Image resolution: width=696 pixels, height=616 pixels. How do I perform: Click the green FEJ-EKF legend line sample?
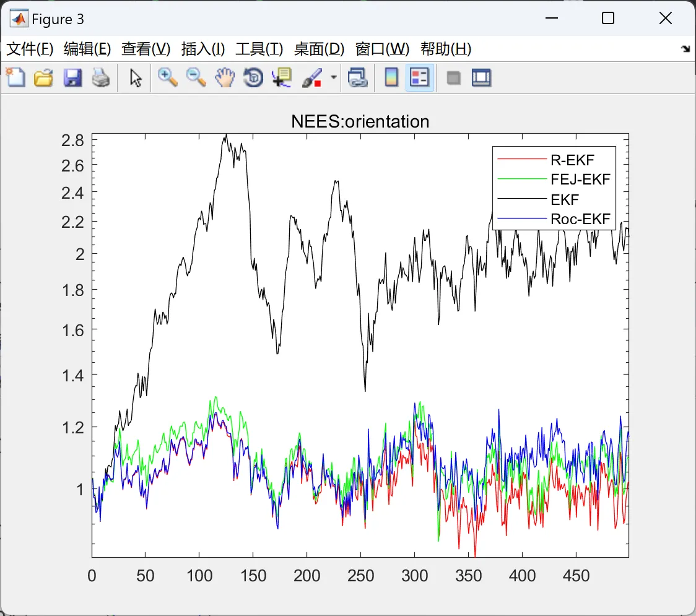[x=522, y=178]
